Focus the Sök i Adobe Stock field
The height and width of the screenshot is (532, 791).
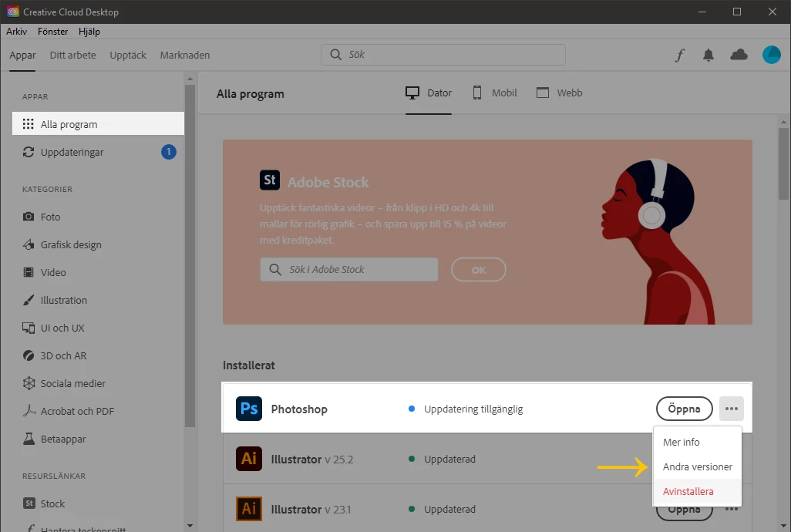click(349, 269)
